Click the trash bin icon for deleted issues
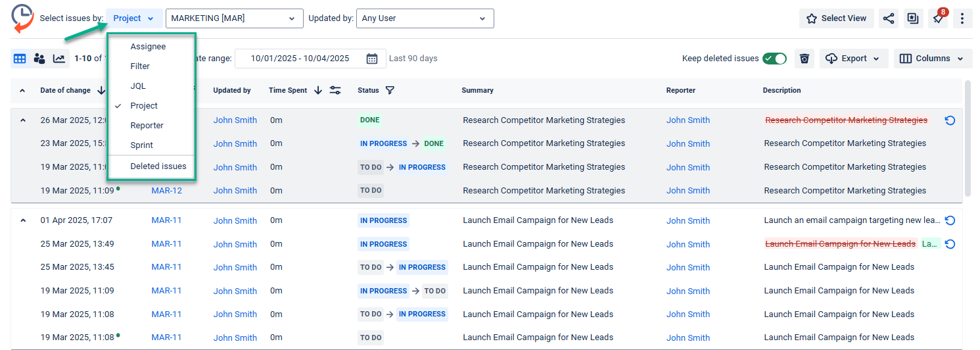Screen dimensions: 980x350 (804, 59)
